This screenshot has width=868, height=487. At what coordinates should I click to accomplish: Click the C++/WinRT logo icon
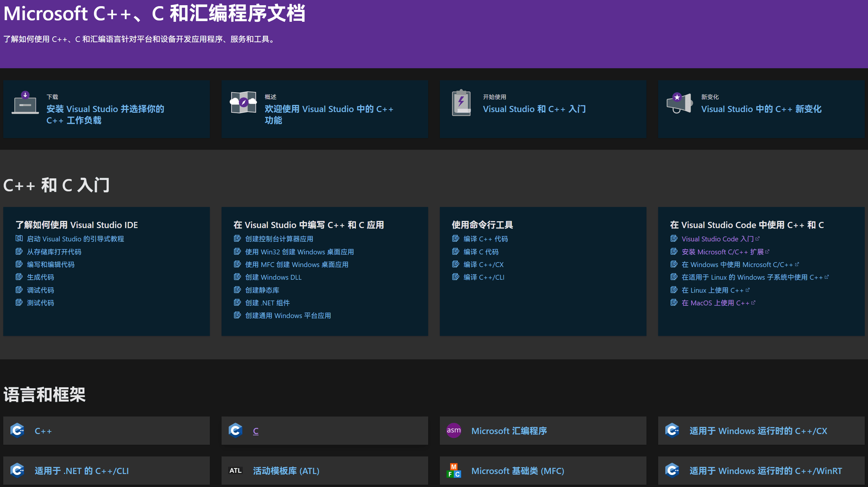coord(672,470)
